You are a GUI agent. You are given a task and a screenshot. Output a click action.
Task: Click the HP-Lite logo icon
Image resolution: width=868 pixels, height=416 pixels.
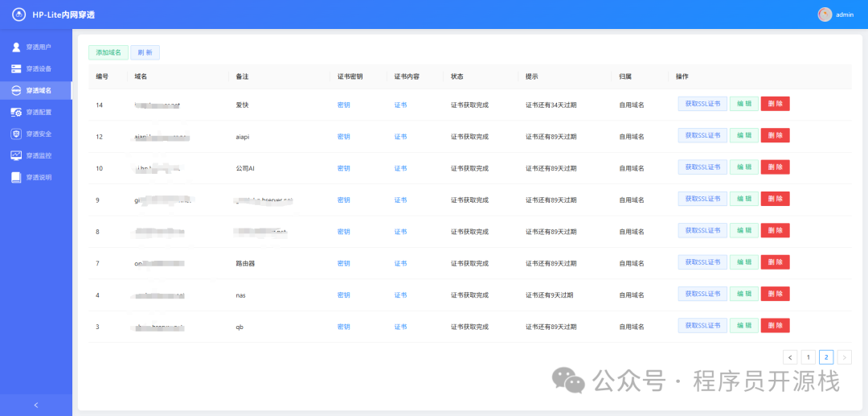coord(18,14)
